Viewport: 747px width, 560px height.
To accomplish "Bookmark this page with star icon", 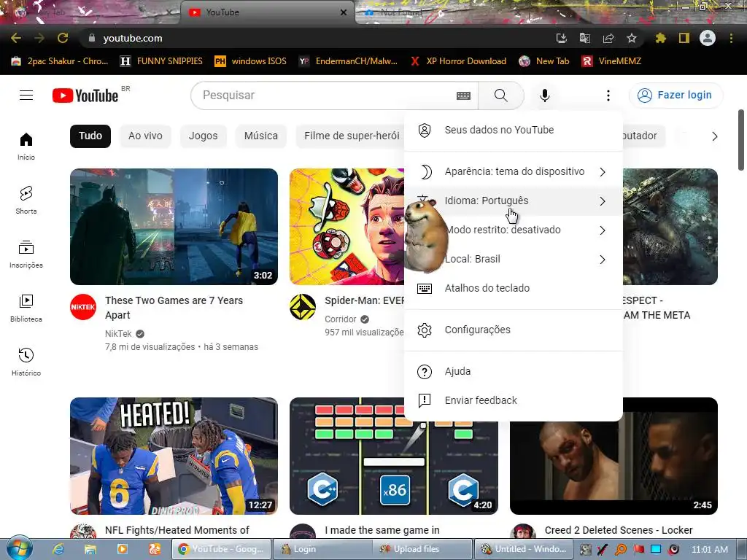I will (x=632, y=38).
